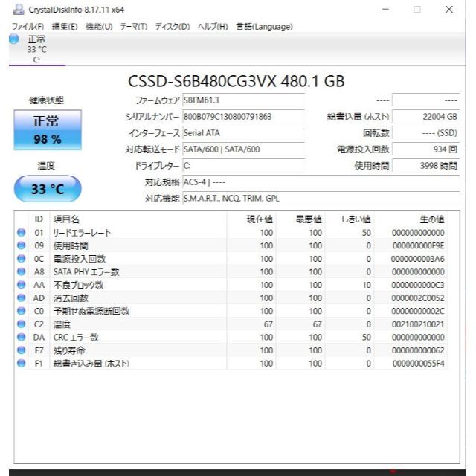Click the 健康状態 label
This screenshot has width=476, height=476.
(46, 100)
